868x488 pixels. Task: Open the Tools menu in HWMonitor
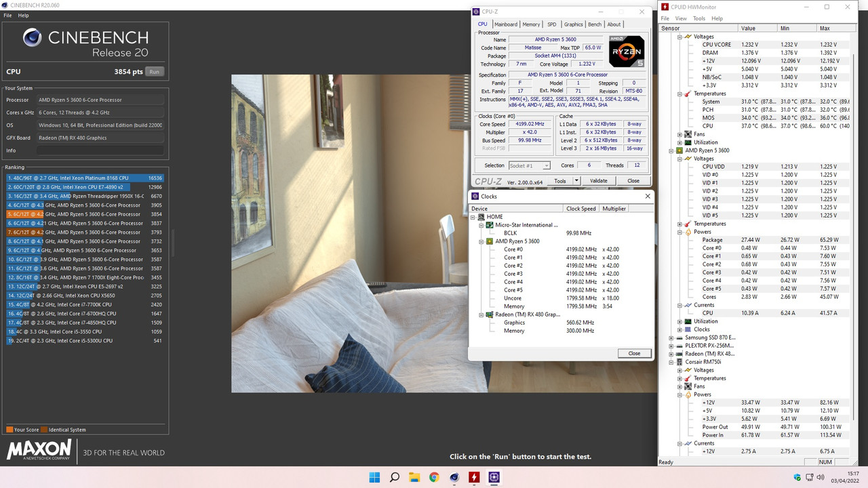point(699,18)
